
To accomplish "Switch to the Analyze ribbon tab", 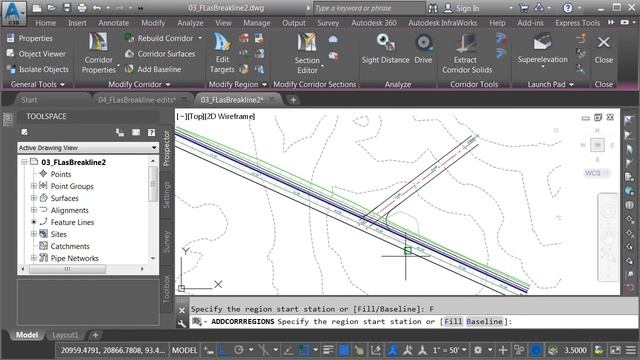I will point(190,23).
